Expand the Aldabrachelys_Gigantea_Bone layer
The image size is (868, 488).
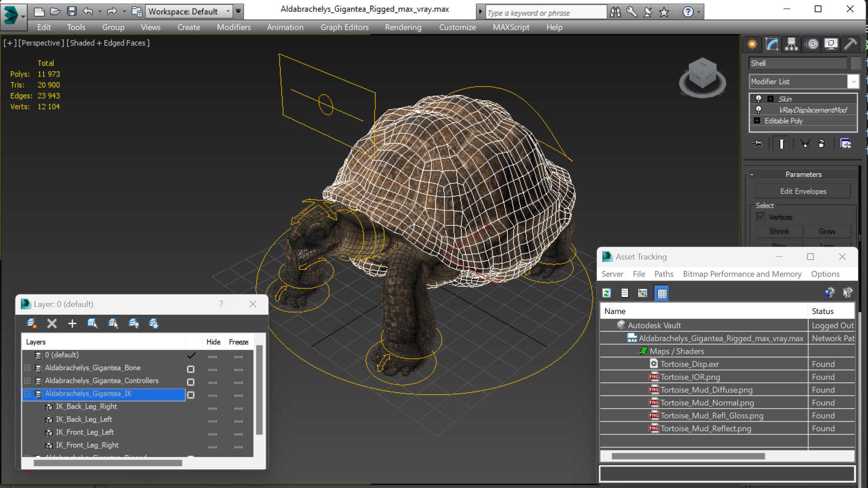coord(28,368)
